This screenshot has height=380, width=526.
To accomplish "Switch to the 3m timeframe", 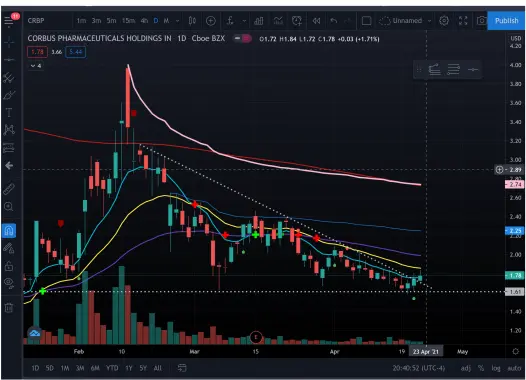I will [x=96, y=21].
